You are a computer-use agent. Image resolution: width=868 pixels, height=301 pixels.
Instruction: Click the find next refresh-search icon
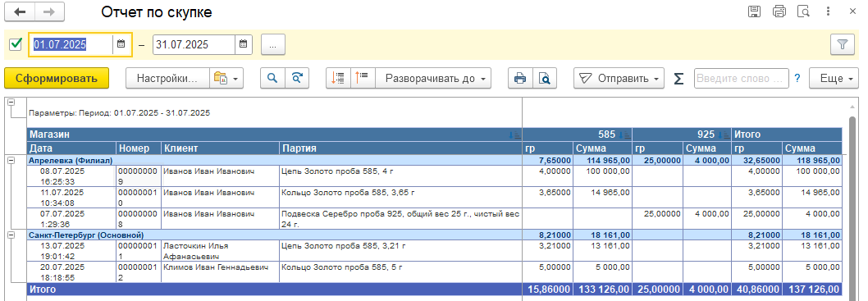(x=297, y=78)
